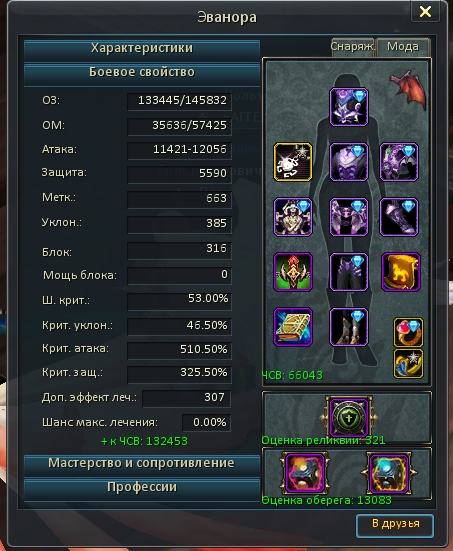The image size is (453, 551).
Task: Switch to the Мода tab
Action: click(x=403, y=47)
